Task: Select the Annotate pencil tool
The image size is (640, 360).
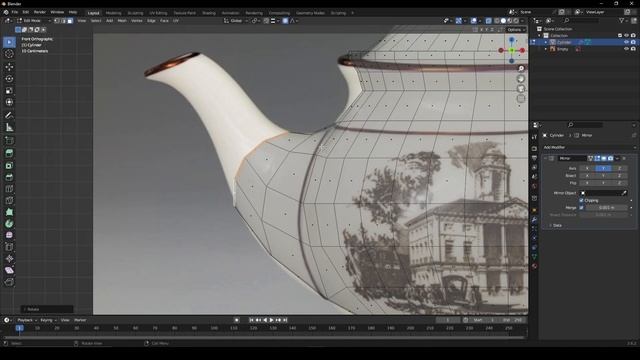Action: tap(9, 116)
